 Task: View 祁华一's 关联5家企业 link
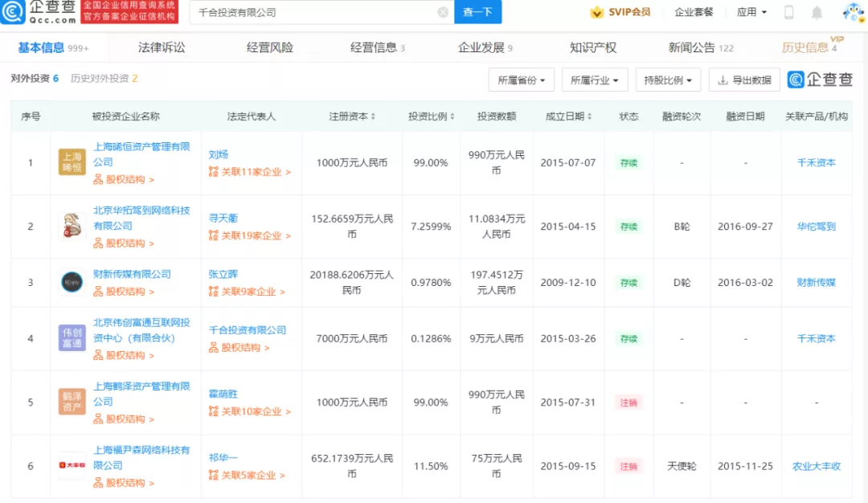[247, 475]
